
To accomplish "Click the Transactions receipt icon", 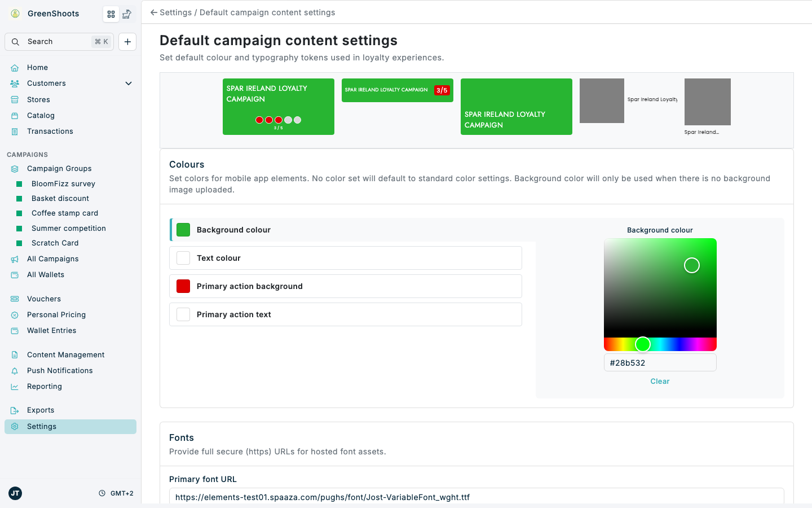I will point(15,132).
